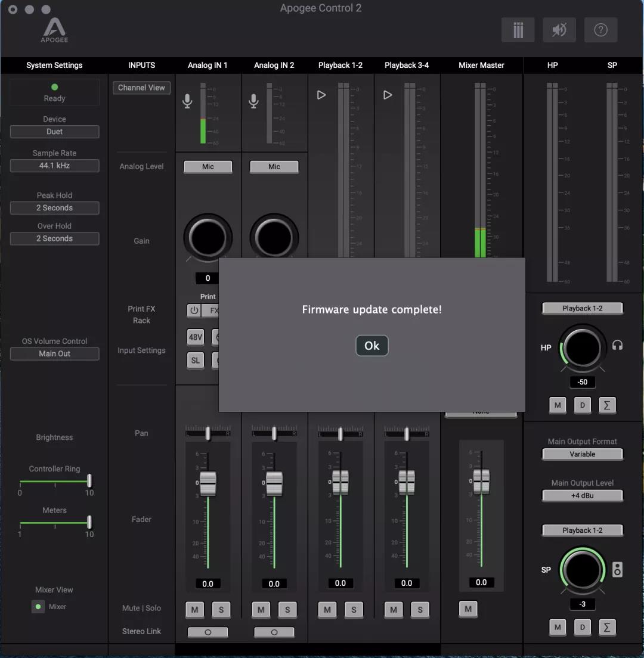
Task: Click the Playback 3-4 pan slider
Action: pyautogui.click(x=407, y=433)
